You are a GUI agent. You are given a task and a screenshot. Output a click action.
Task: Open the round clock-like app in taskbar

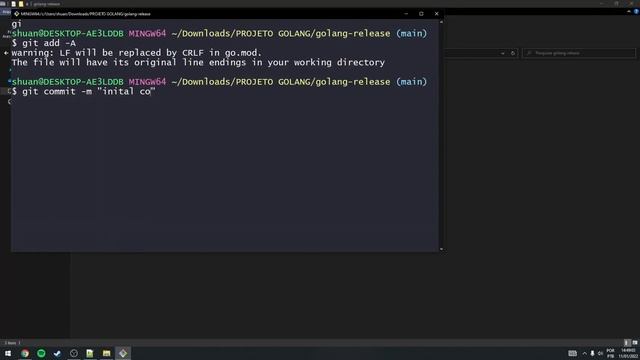point(73,353)
